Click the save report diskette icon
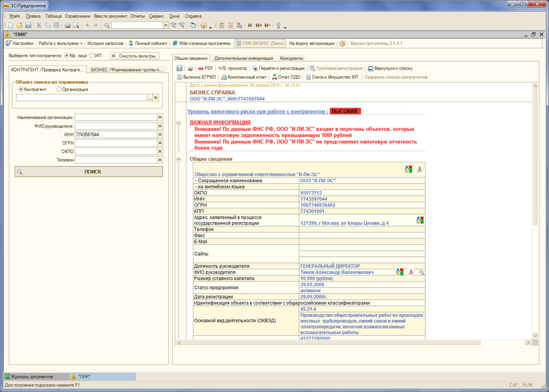This screenshot has height=392, width=549. (179, 68)
